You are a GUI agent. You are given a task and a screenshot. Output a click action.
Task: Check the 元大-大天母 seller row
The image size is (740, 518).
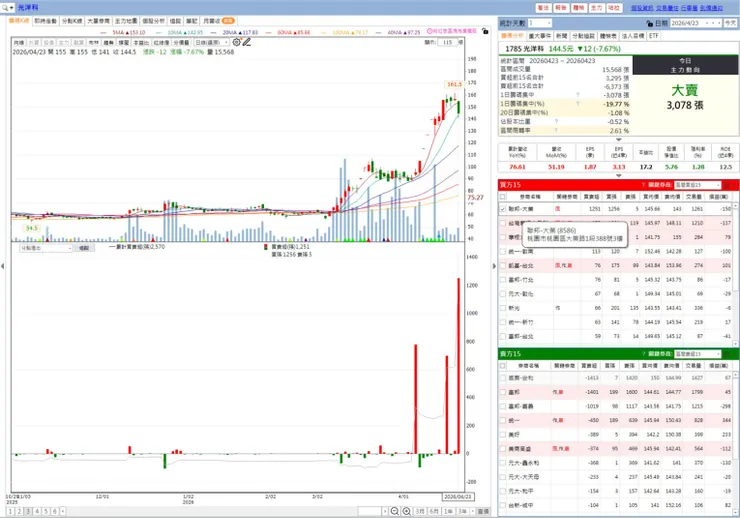[x=503, y=477]
